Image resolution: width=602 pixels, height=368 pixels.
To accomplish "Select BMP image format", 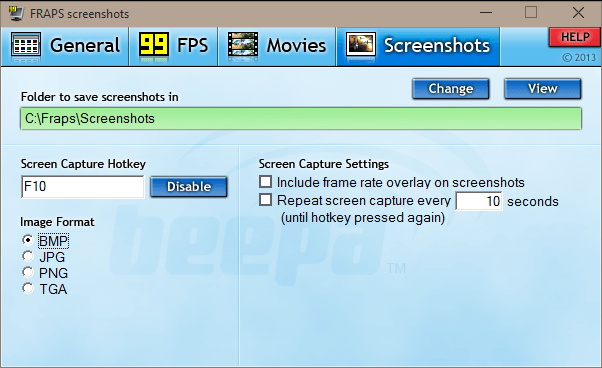I will [x=28, y=240].
